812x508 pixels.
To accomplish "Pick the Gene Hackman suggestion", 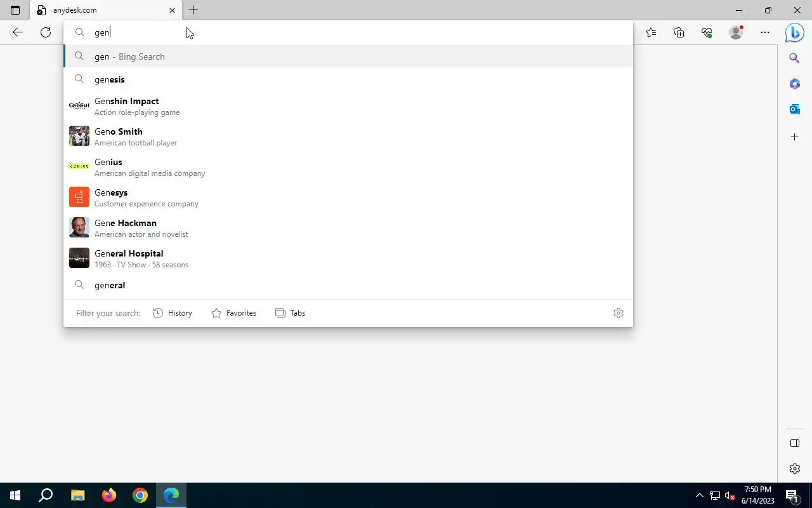I will tap(348, 228).
